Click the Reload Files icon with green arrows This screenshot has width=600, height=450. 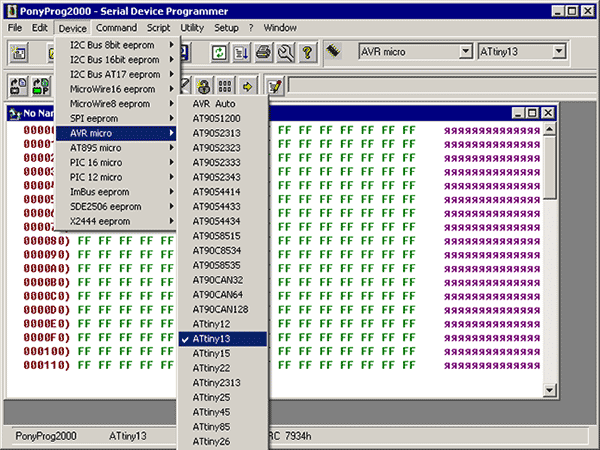219,52
